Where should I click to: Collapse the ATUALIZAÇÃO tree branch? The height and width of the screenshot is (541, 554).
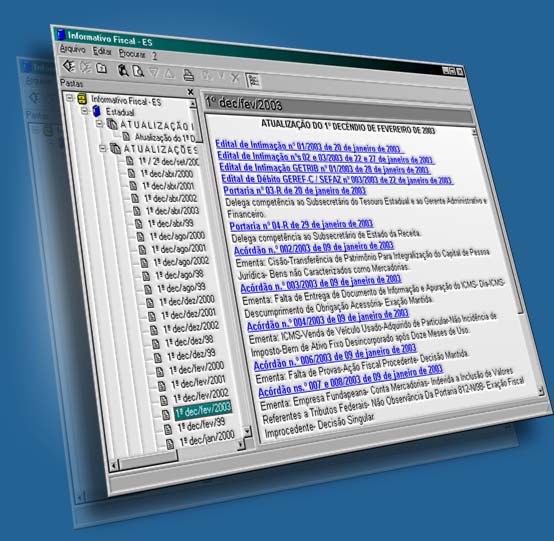pos(100,123)
